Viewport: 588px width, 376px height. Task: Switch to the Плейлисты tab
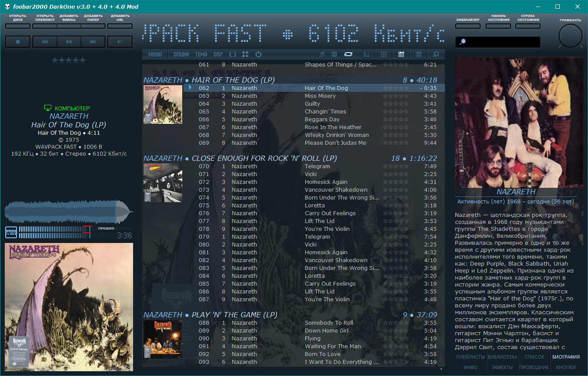coord(471,357)
